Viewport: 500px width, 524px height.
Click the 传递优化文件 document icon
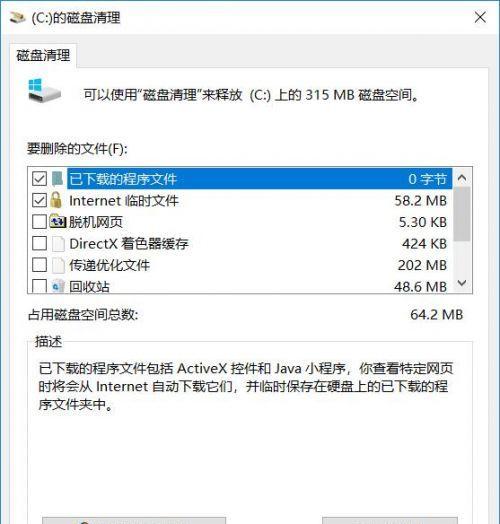click(x=58, y=265)
